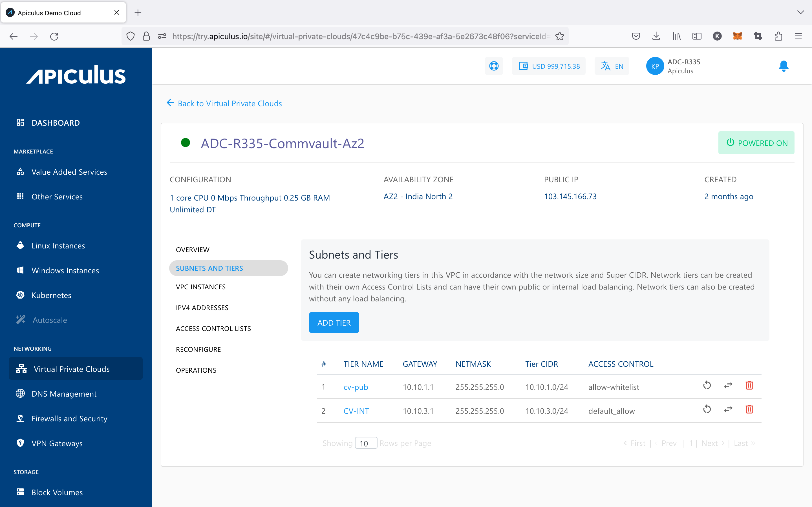
Task: Click the DNS Management sidebar icon
Action: [21, 393]
